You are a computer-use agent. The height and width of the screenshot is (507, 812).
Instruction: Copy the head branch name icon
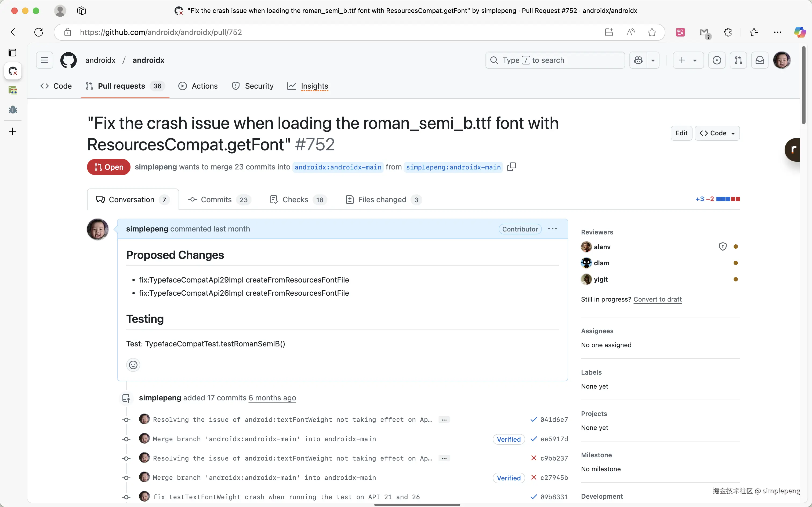511,167
